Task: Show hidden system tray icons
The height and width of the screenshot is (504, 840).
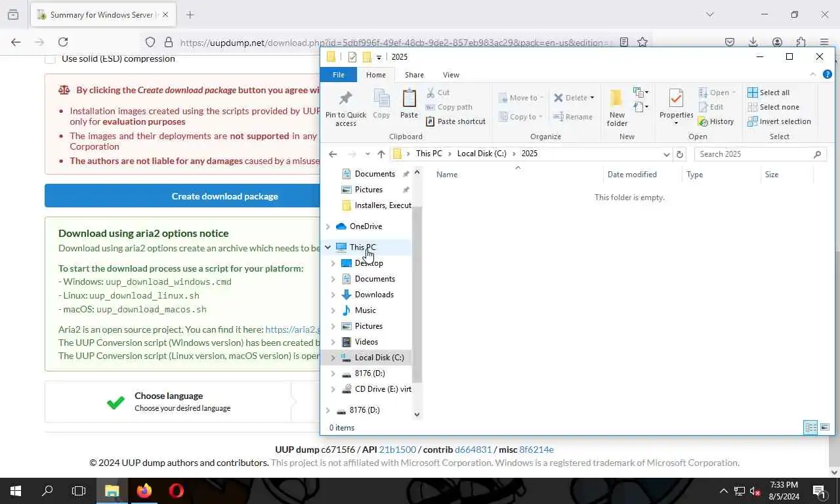Action: tap(723, 491)
